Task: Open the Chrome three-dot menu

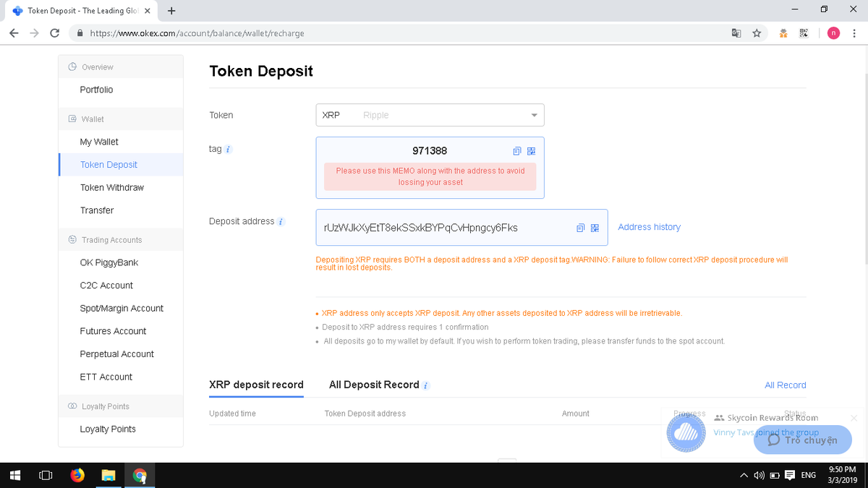Action: [854, 33]
